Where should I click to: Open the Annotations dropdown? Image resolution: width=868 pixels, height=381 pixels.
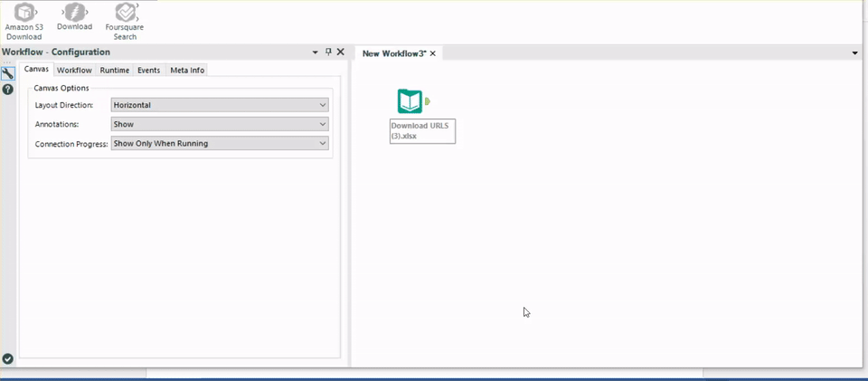(220, 124)
